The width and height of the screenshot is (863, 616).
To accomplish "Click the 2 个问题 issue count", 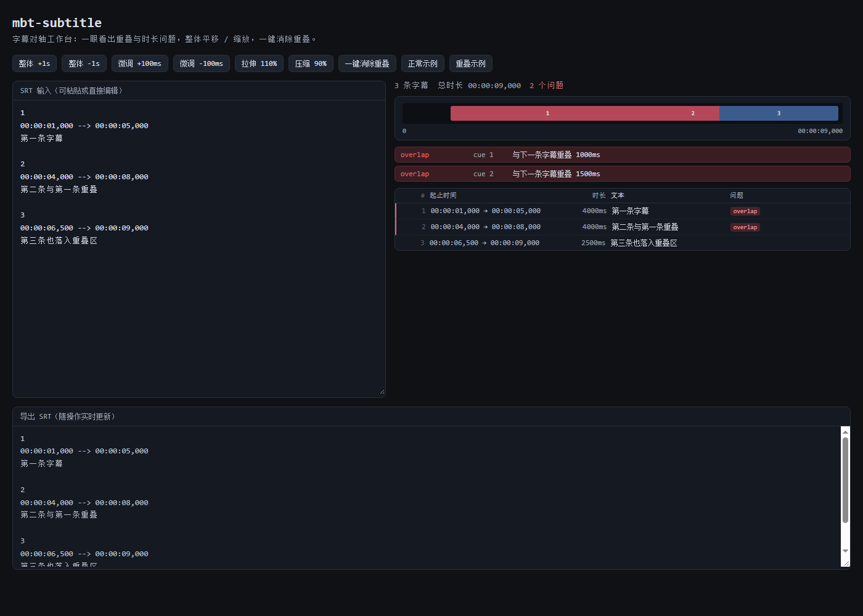I will [x=546, y=86].
